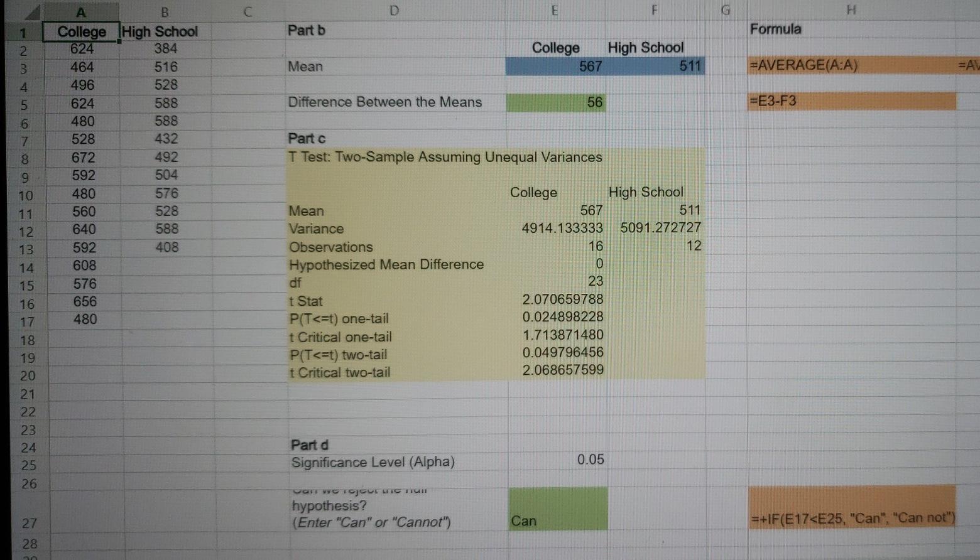Image resolution: width=980 pixels, height=560 pixels.
Task: Click the Significance Level (Alpha) label
Action: [x=373, y=462]
